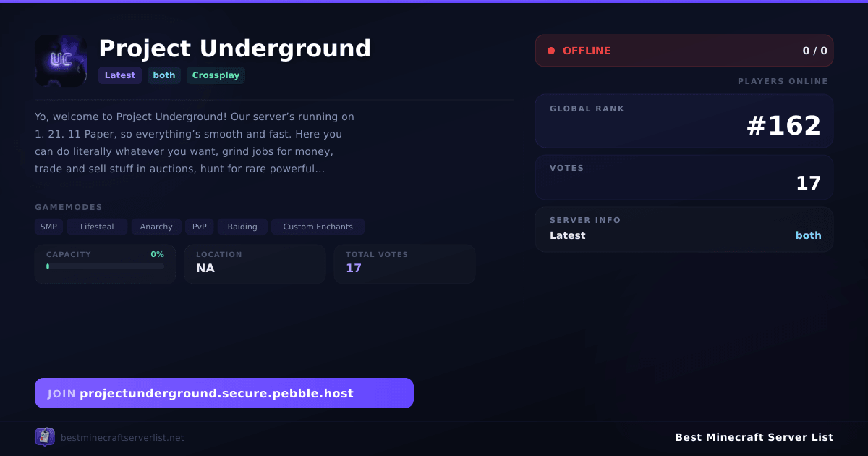This screenshot has width=868, height=456.
Task: Click the NA location value
Action: [205, 268]
